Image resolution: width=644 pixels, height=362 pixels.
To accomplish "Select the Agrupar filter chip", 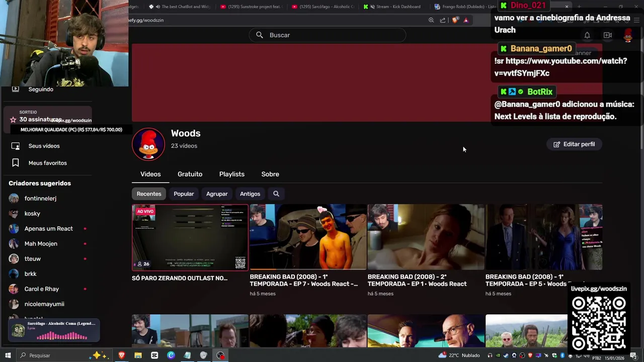I will (217, 194).
